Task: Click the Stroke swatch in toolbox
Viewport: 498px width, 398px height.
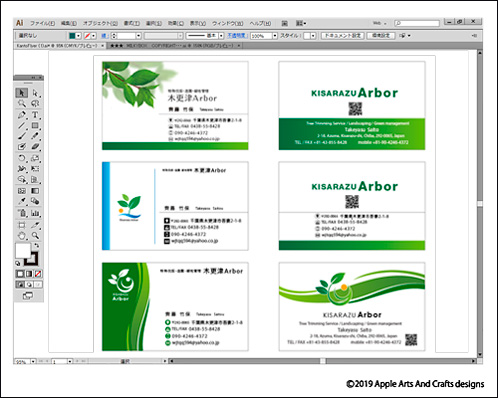Action: [x=33, y=259]
